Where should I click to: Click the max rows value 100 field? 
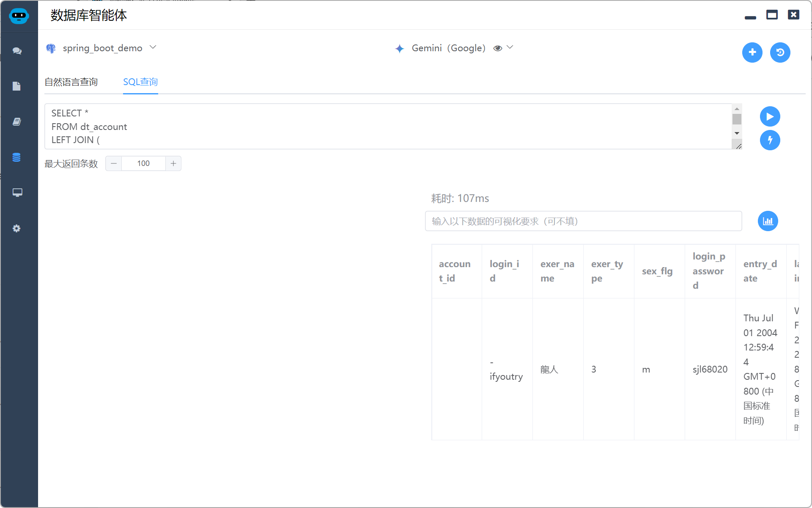143,163
